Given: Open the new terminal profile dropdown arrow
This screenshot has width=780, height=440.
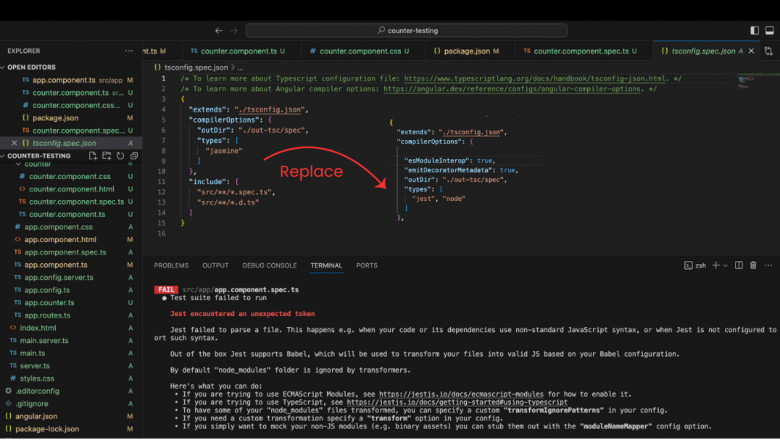Looking at the screenshot, I should (x=726, y=265).
